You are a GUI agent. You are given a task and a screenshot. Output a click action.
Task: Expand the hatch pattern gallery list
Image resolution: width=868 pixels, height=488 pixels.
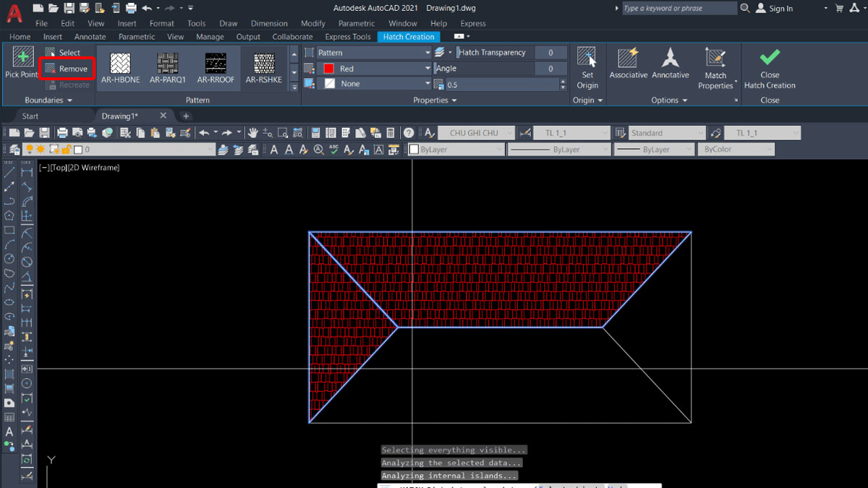coord(294,86)
